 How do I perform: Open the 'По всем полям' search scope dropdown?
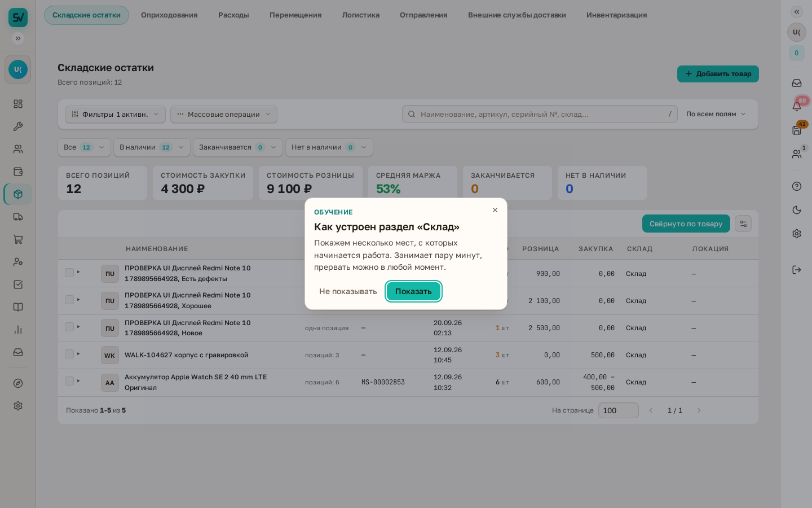(716, 114)
